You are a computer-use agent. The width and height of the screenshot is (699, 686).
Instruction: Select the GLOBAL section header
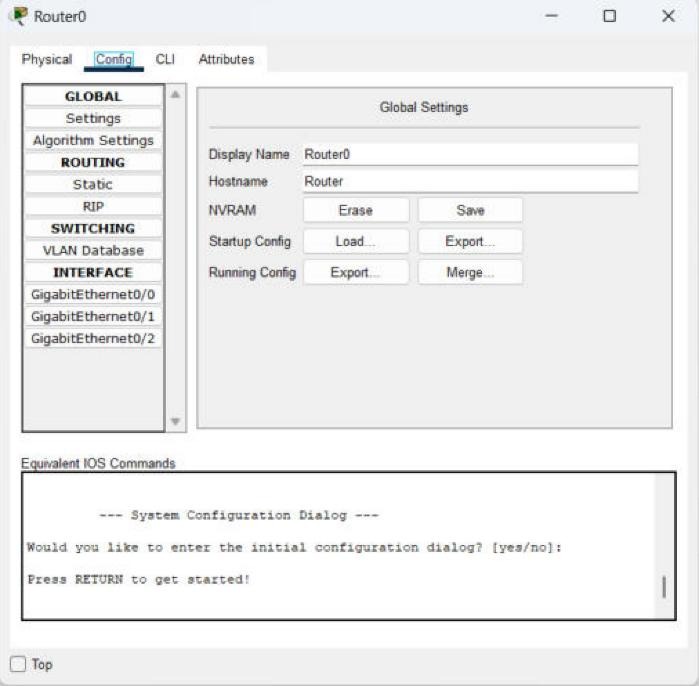[93, 96]
